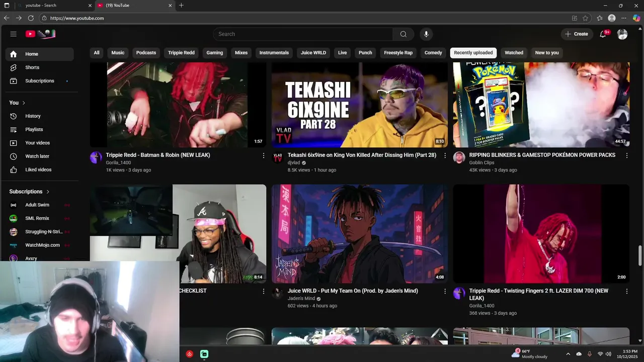
Task: Reload the page with refresh icon
Action: point(31,18)
